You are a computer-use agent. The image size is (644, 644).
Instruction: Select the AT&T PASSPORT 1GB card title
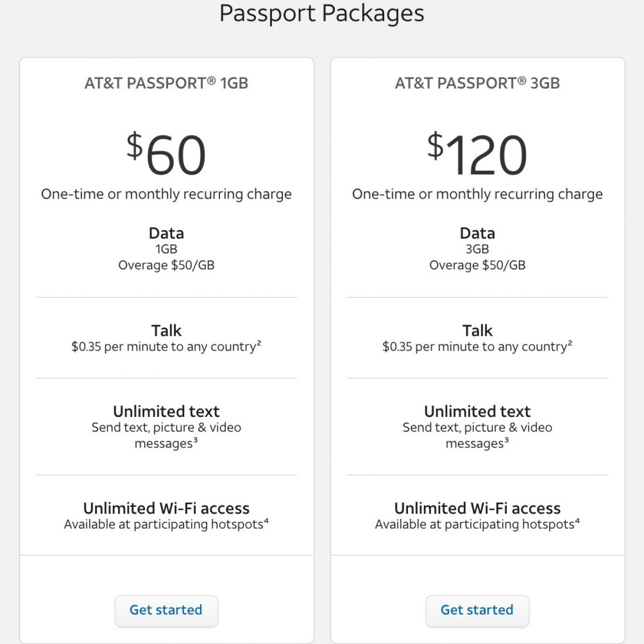click(x=166, y=83)
